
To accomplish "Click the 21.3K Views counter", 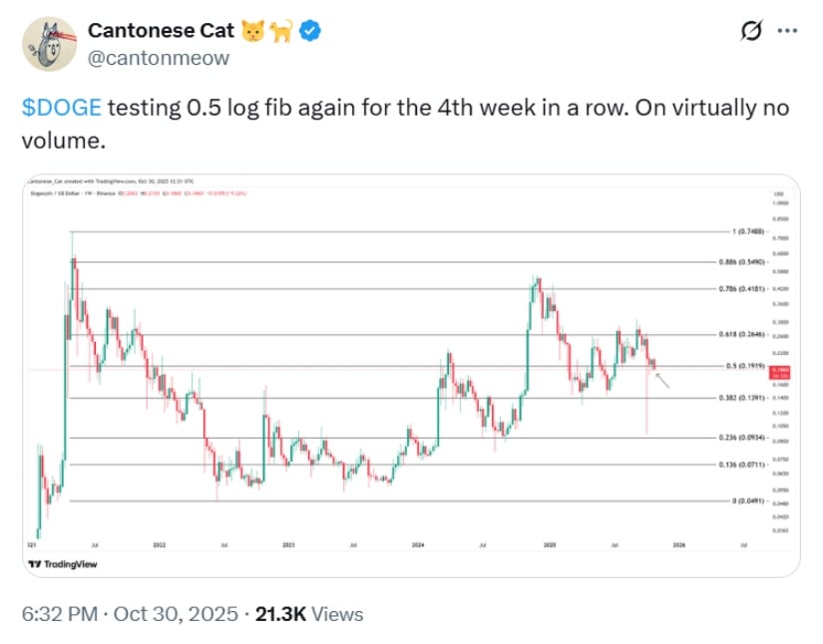I will coord(309,613).
